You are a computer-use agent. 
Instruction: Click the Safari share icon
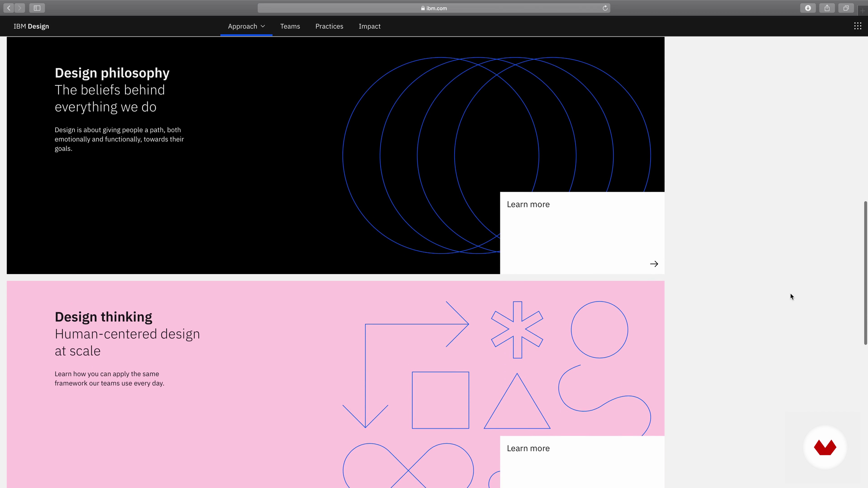tap(827, 8)
